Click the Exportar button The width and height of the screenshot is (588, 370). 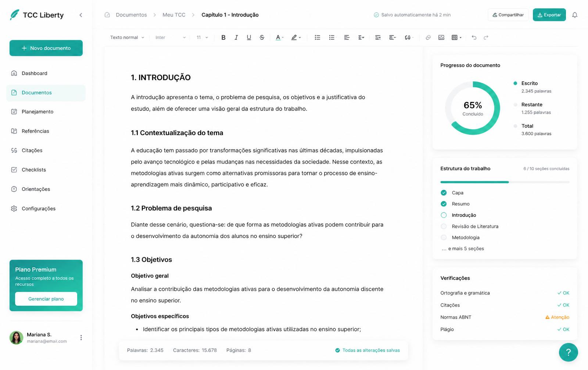coord(549,15)
